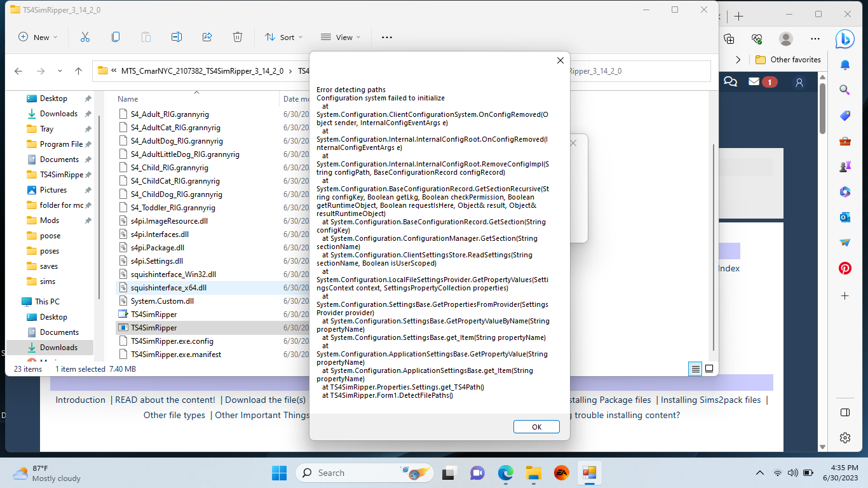Click the Copy icon in File Explorer
The width and height of the screenshot is (868, 488).
116,37
